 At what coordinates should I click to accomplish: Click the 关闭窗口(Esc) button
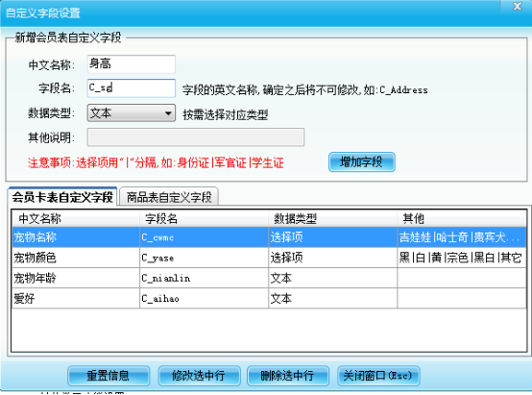(378, 376)
